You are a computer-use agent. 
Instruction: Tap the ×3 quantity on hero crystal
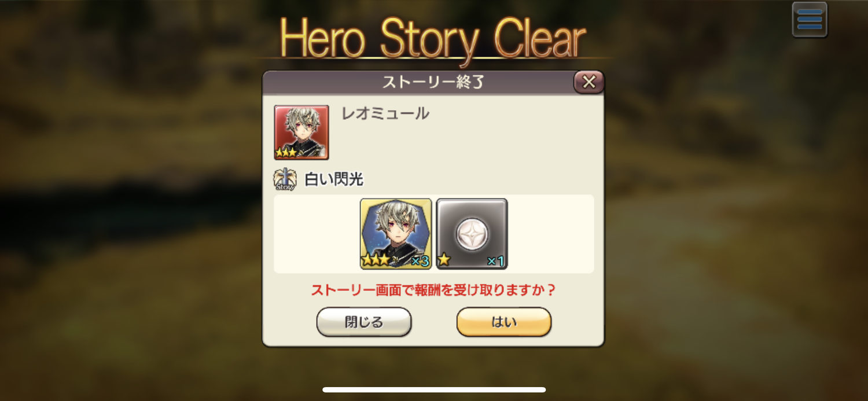[420, 261]
